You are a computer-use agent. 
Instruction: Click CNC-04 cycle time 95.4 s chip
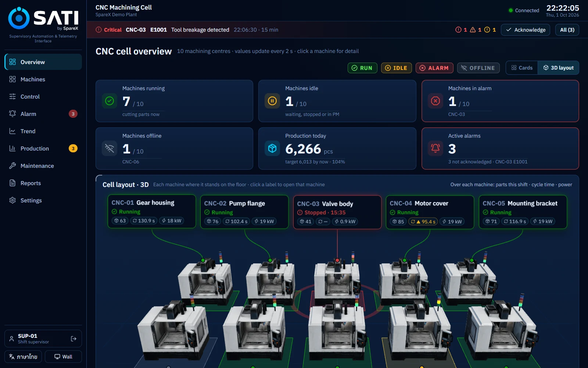[423, 222]
